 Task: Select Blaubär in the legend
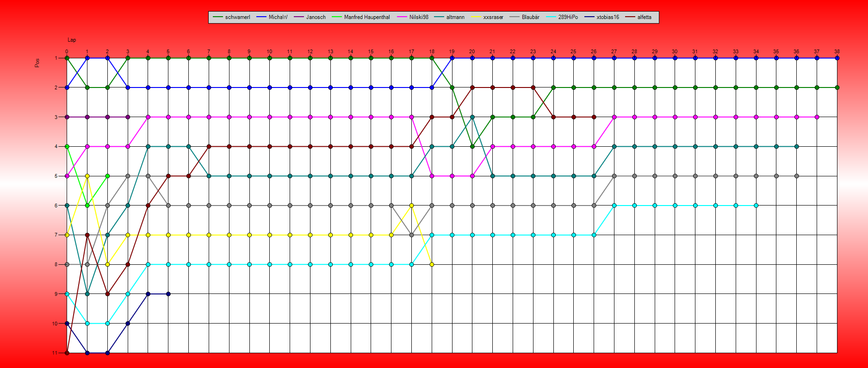524,17
